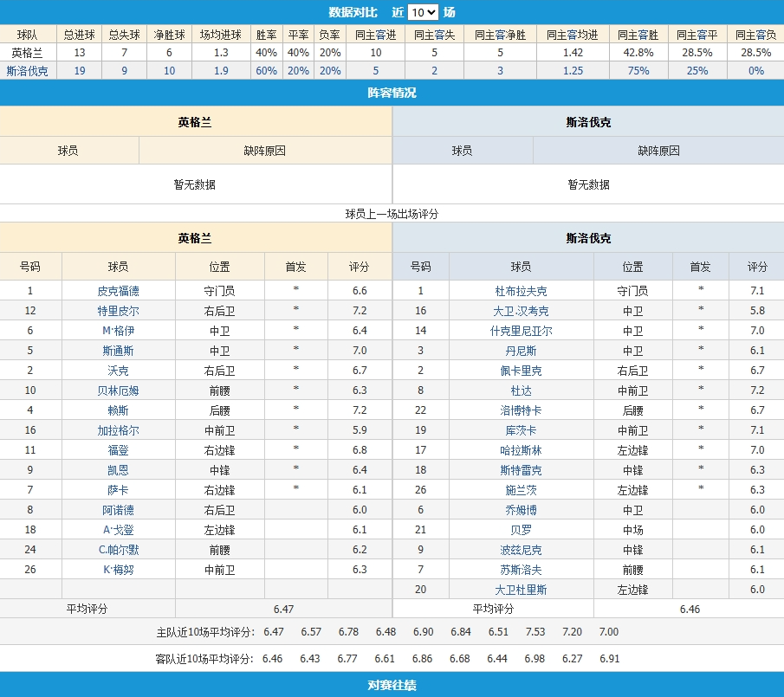The height and width of the screenshot is (697, 784).
Task: Open player 皮克福德 profile link
Action: tap(118, 291)
